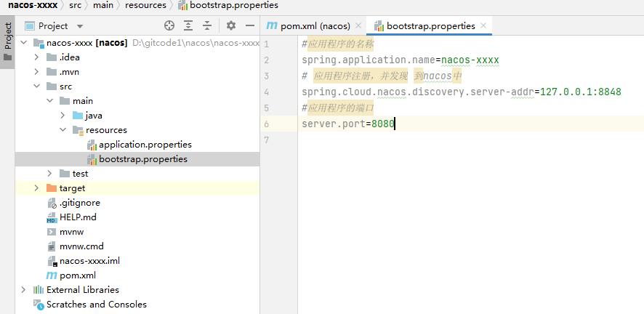644x314 pixels.
Task: Click the application.properties file icon
Action: point(92,145)
